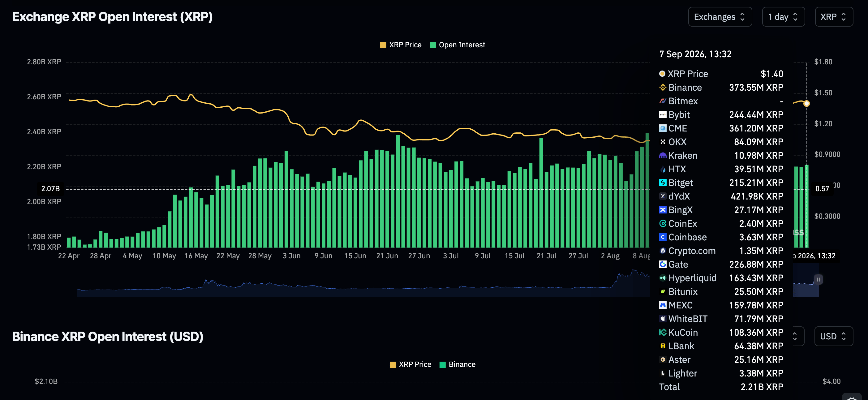Toggle the Open Interest series in legend
Screen dimensions: 868x400
click(x=457, y=45)
